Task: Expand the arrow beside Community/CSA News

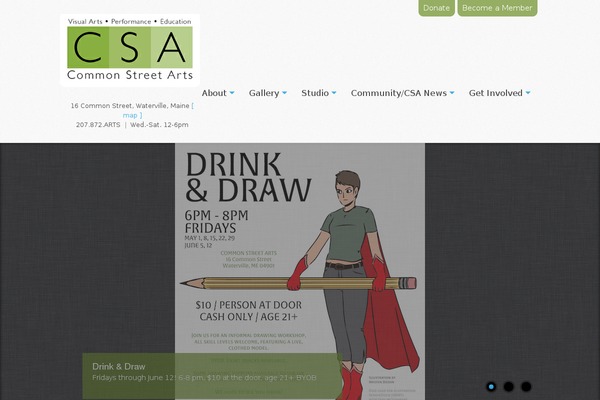Action: coord(452,93)
